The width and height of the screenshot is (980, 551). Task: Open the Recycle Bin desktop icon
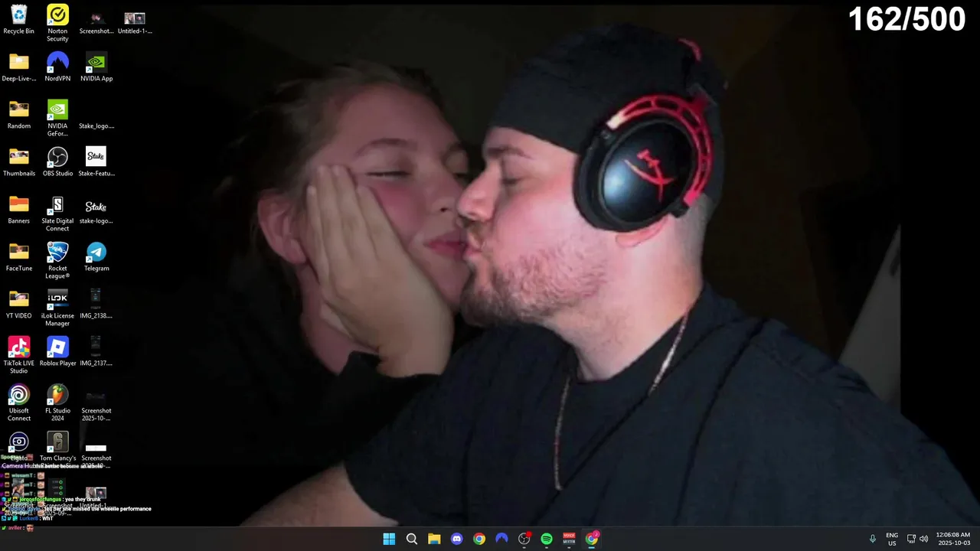click(x=19, y=20)
